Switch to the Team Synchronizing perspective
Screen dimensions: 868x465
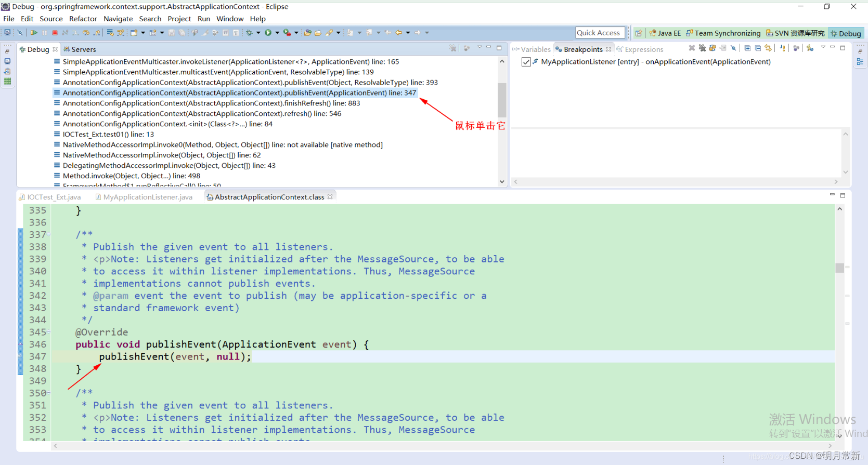[x=723, y=33]
